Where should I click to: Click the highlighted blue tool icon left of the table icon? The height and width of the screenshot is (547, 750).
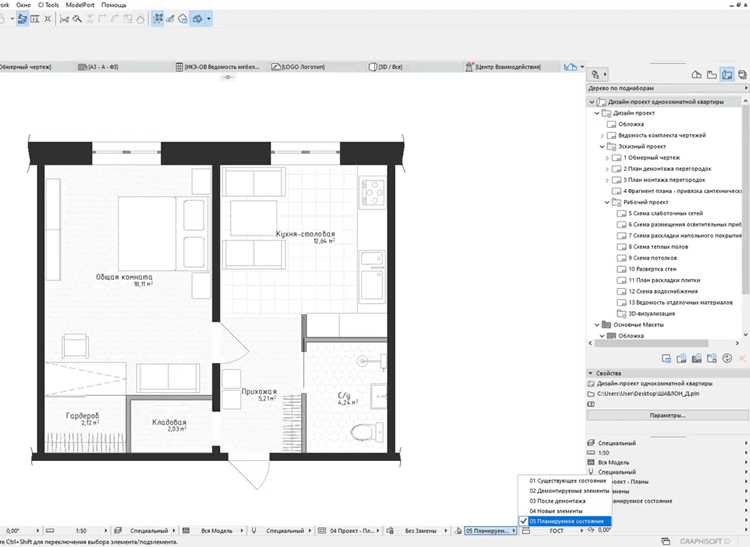tap(22, 19)
